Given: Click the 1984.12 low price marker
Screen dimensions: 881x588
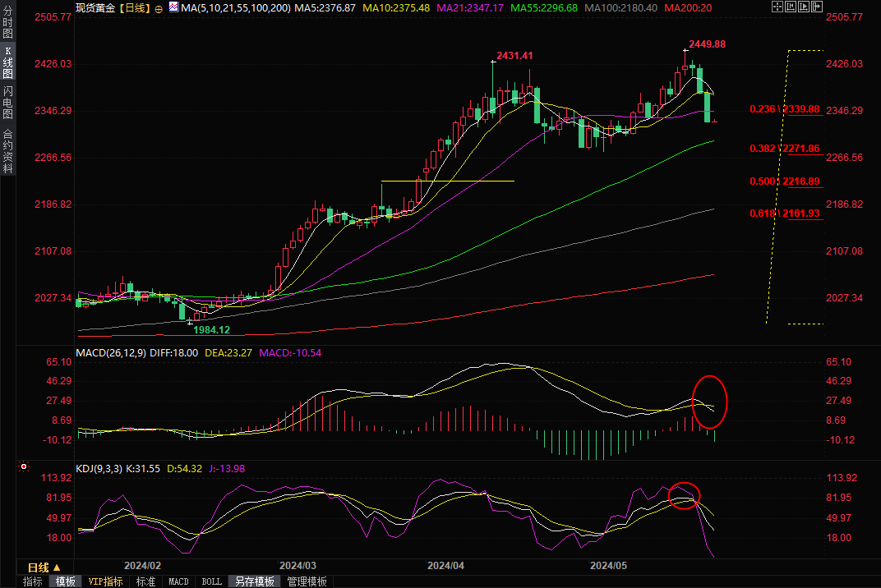Looking at the screenshot, I should point(211,329).
